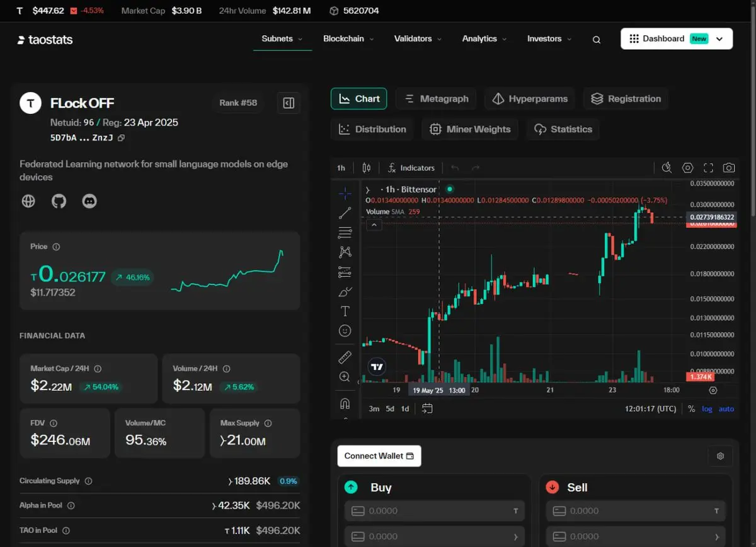Click the undo arrow on chart toolbar
The width and height of the screenshot is (756, 547).
click(455, 168)
